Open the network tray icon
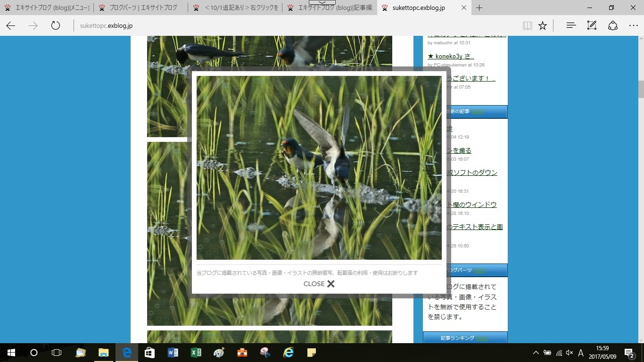Viewport: 644px width, 362px height. click(559, 353)
